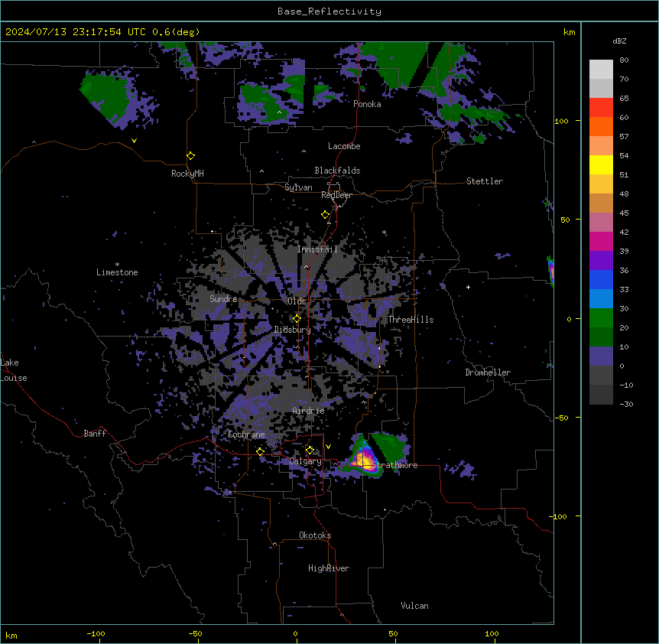This screenshot has height=644, width=659.
Task: Select the red swatch in dBZ legend
Action: (x=601, y=108)
